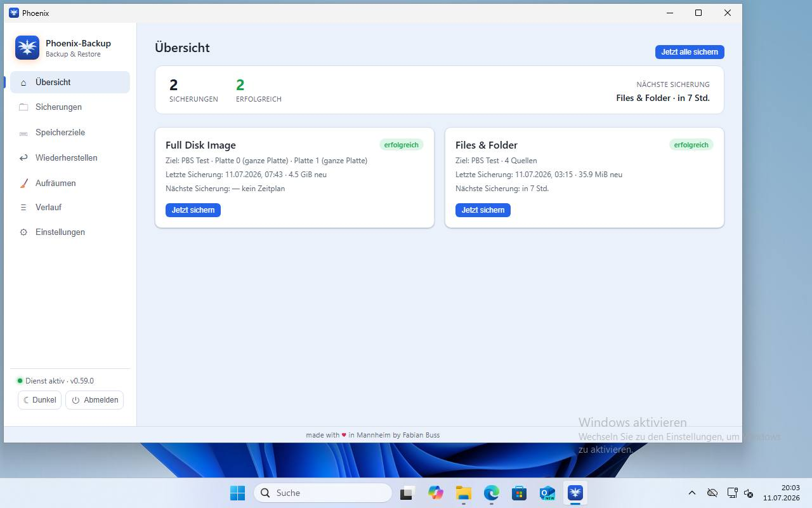Click the 'made with ♥ in Mannheim' footer
This screenshot has height=508, width=812.
point(372,435)
